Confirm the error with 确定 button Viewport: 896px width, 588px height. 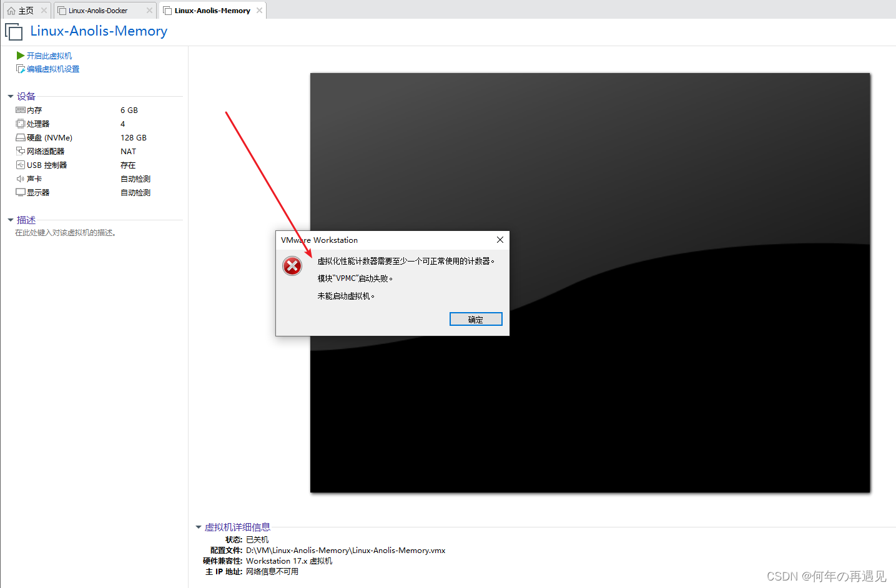pos(476,319)
